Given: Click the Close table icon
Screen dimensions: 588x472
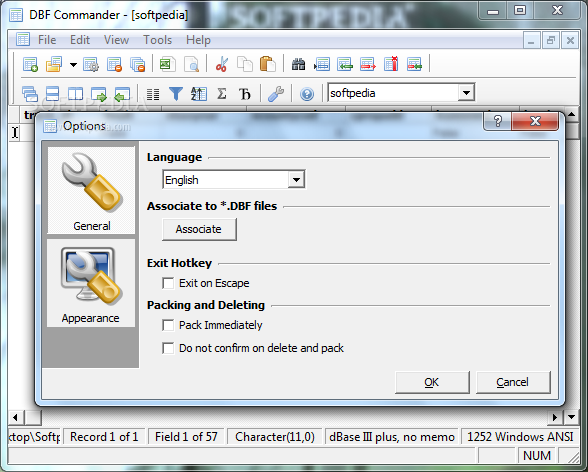Looking at the screenshot, I should tap(114, 64).
